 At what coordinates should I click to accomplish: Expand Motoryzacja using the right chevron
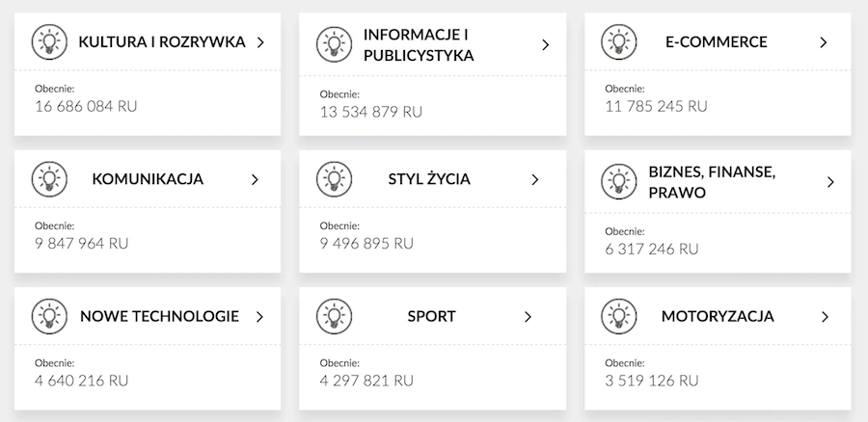click(825, 317)
